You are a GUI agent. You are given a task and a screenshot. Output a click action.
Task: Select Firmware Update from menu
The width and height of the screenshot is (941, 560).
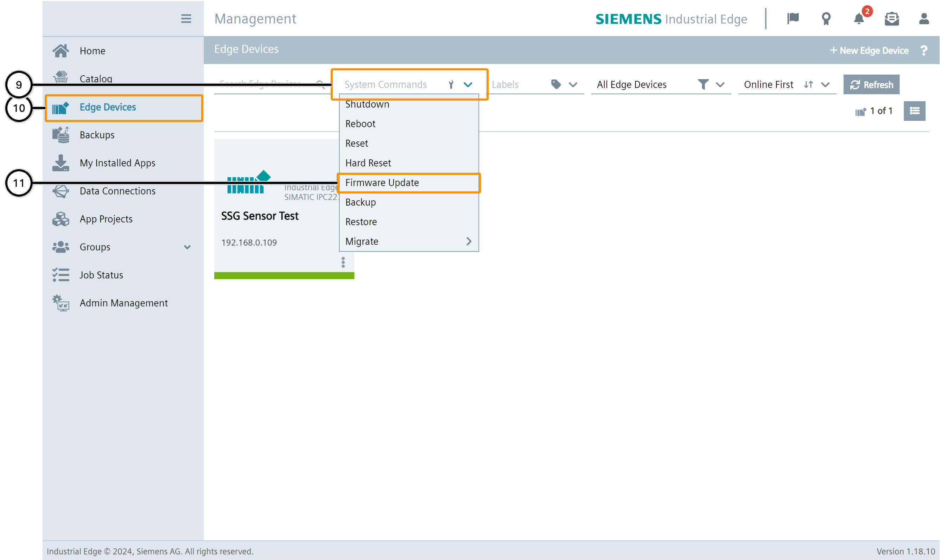tap(382, 183)
